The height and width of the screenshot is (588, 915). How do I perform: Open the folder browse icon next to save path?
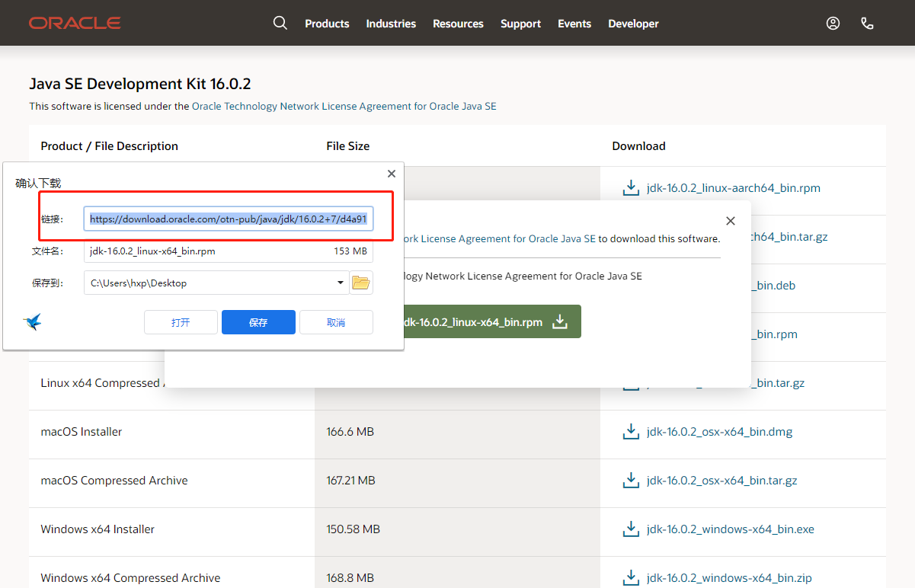(x=361, y=282)
